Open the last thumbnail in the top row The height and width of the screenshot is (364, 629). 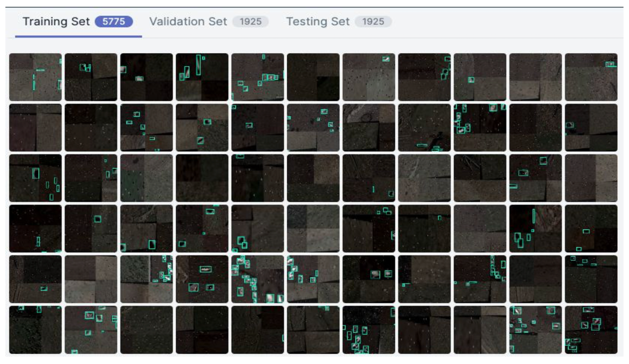(x=591, y=77)
